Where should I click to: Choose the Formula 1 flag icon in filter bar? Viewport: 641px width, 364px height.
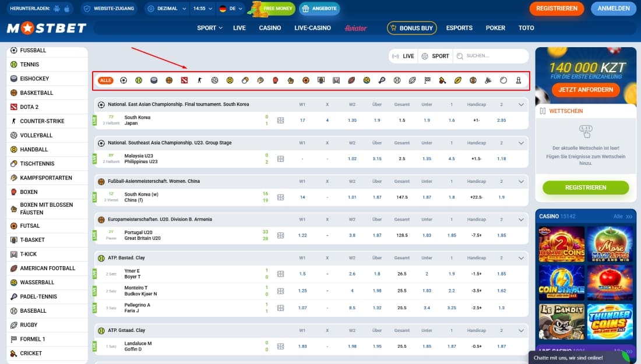427,80
